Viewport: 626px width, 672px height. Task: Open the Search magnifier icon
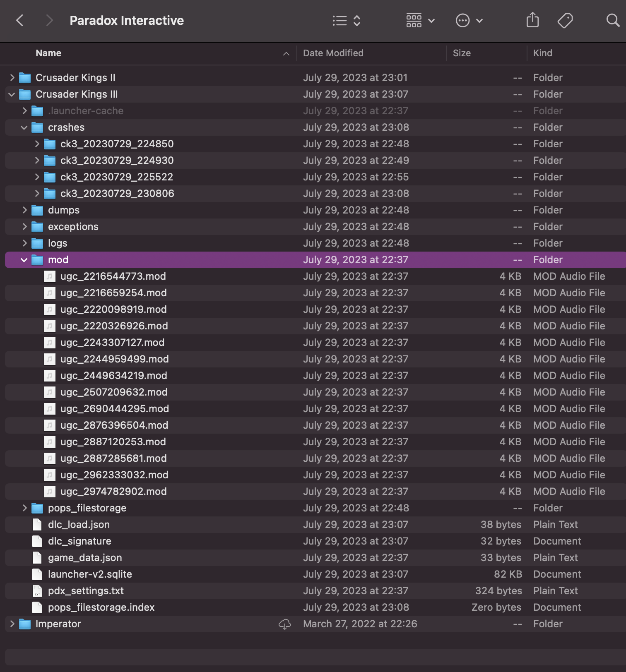(x=612, y=20)
